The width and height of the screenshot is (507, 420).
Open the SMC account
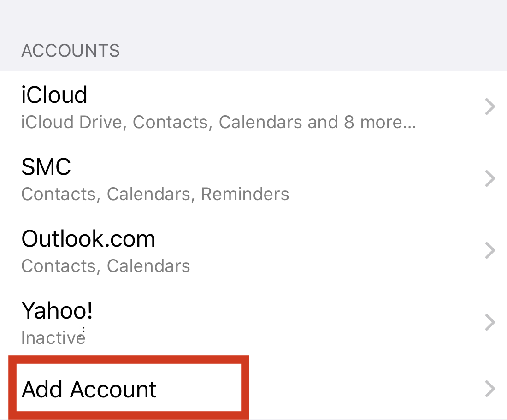(x=46, y=167)
